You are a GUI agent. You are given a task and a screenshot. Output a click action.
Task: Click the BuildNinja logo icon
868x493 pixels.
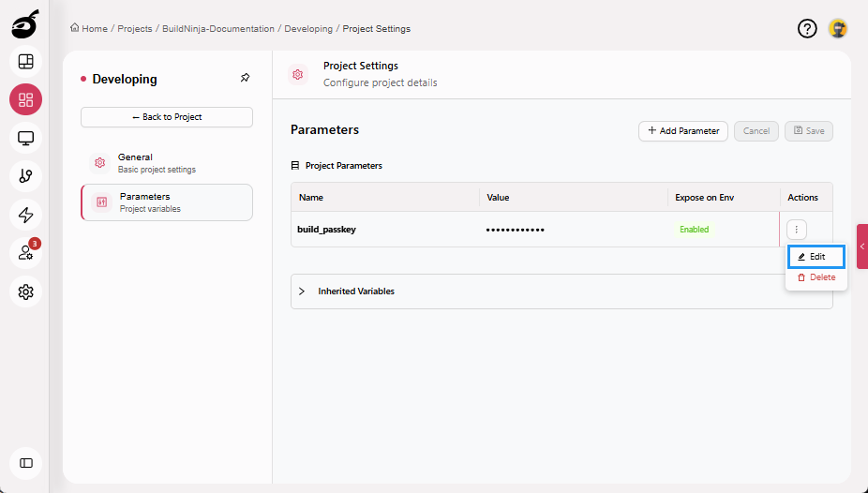click(25, 24)
